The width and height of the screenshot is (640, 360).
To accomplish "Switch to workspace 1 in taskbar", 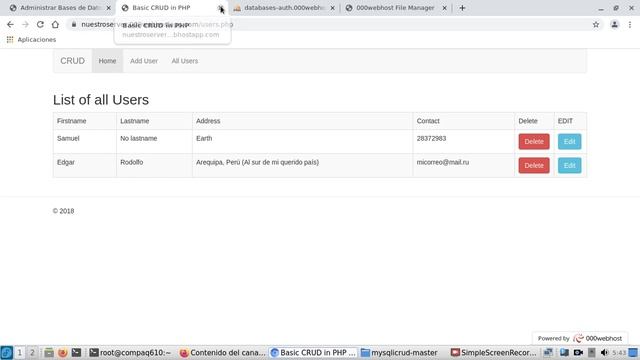I will [x=19, y=353].
